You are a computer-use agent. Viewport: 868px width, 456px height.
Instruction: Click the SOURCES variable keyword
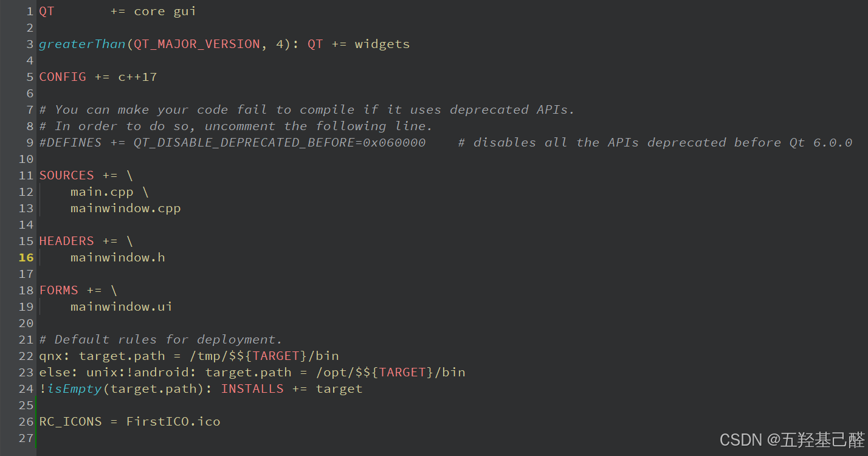click(x=66, y=176)
